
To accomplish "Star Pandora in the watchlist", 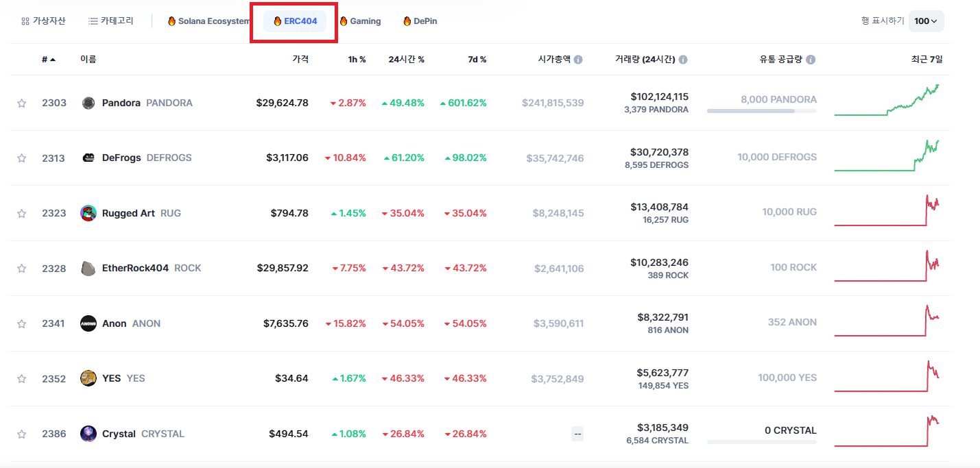I will click(21, 103).
